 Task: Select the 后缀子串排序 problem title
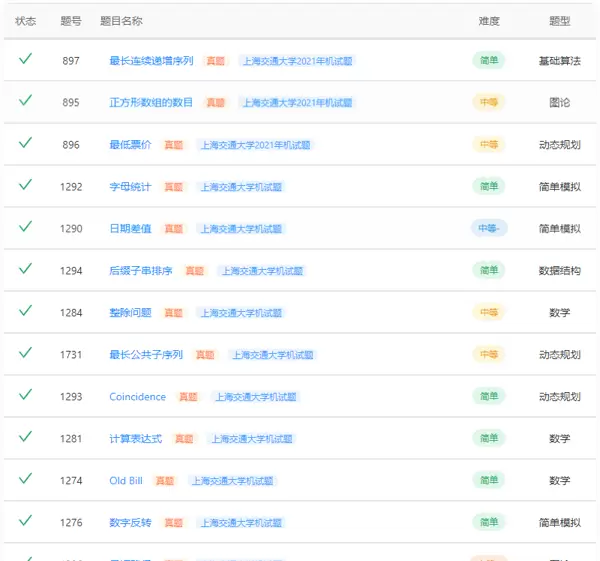pos(141,271)
